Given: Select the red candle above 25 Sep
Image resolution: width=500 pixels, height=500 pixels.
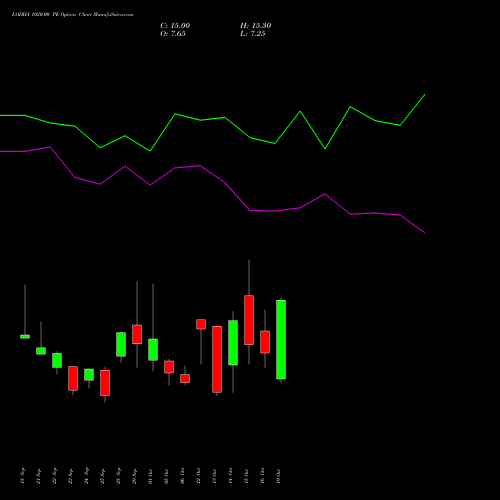Looking at the screenshot, I should [105, 383].
